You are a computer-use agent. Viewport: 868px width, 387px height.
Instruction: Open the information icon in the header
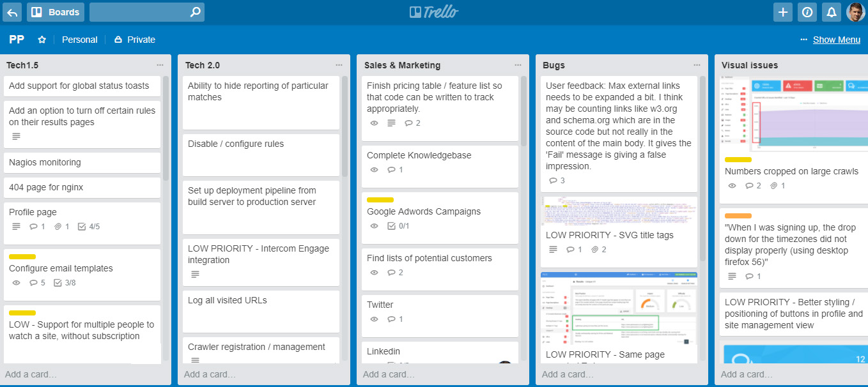coord(807,11)
